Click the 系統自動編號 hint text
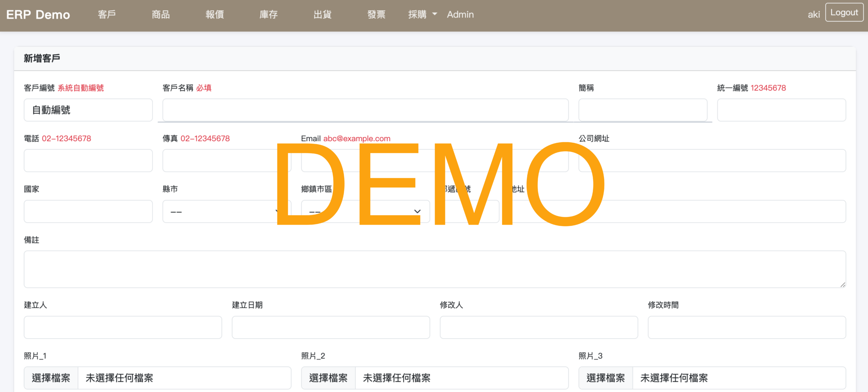Screen dimensions: 868x392 81,88
